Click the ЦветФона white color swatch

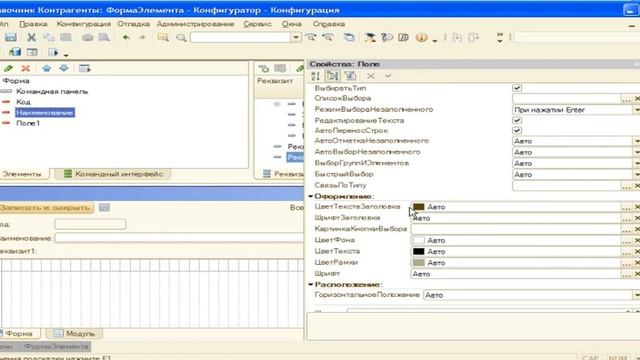(418, 240)
